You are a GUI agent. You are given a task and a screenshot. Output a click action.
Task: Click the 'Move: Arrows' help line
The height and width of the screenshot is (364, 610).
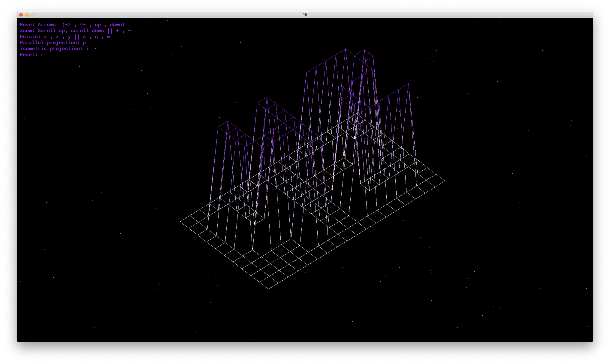(38, 25)
